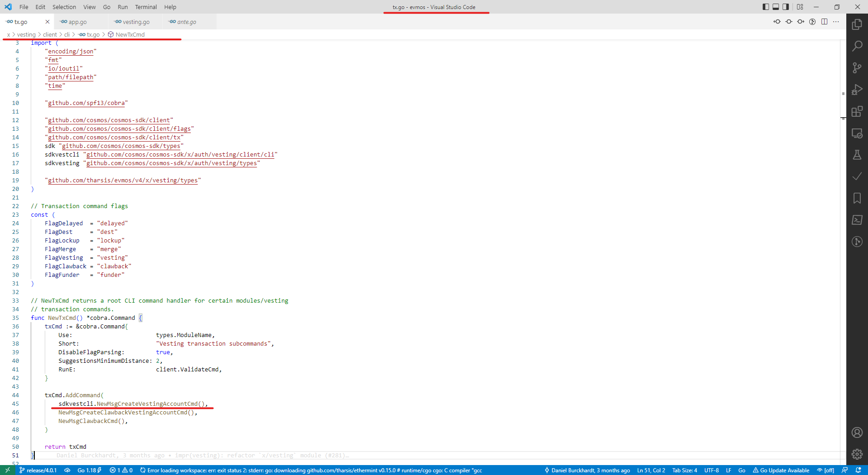868x475 pixels.
Task: Open the Terminal menu
Action: [146, 7]
